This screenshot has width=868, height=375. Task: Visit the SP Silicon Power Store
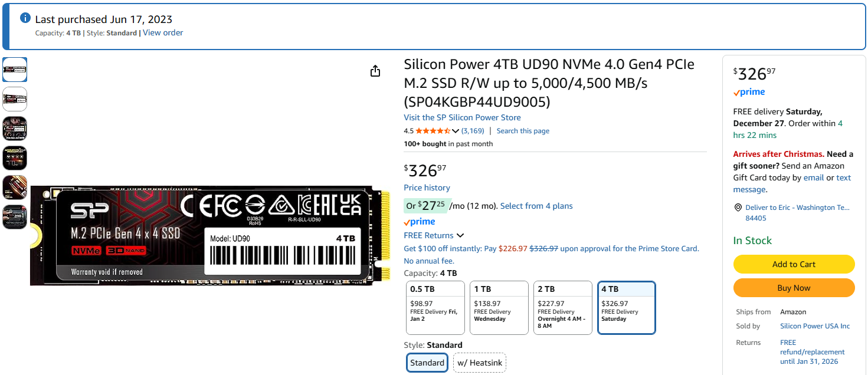click(462, 117)
